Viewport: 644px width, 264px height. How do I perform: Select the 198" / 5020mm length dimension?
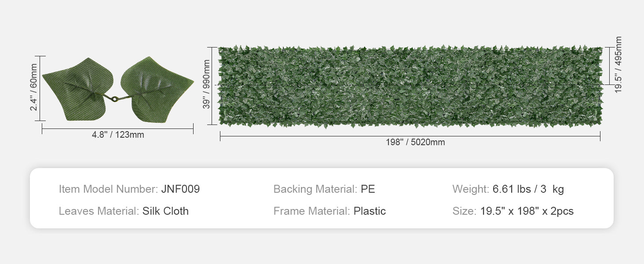click(x=415, y=143)
